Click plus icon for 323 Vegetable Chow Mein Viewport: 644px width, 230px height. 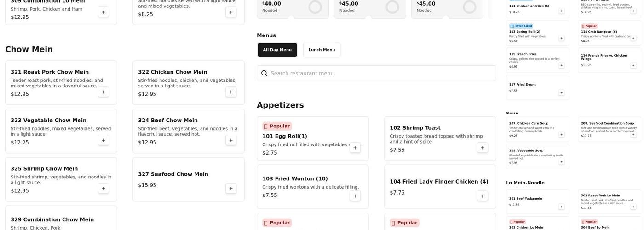click(x=103, y=140)
